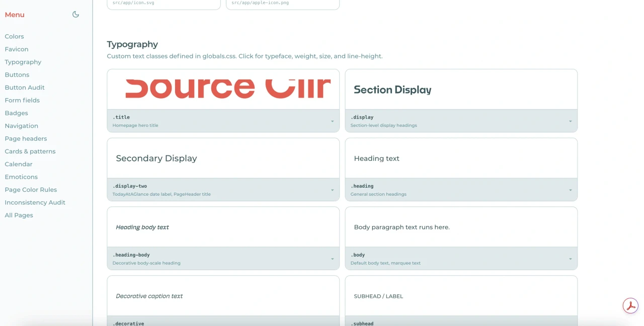Expand the .body card dropdown arrow

click(571, 259)
